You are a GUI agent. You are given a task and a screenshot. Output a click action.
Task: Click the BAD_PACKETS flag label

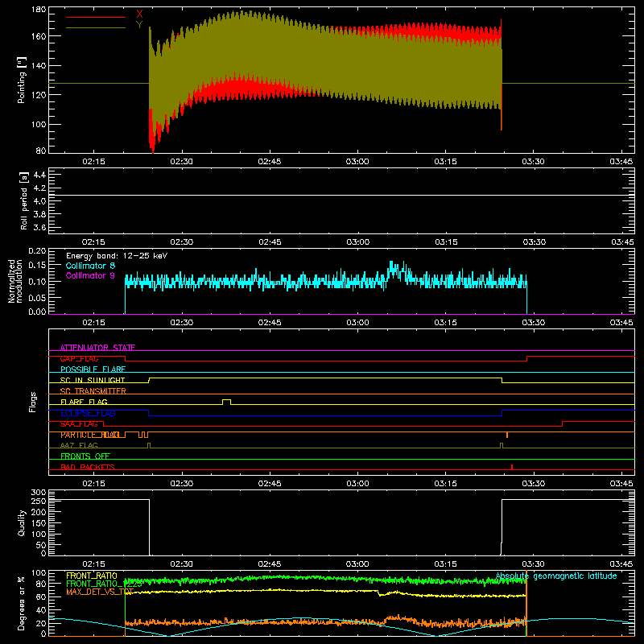[88, 467]
